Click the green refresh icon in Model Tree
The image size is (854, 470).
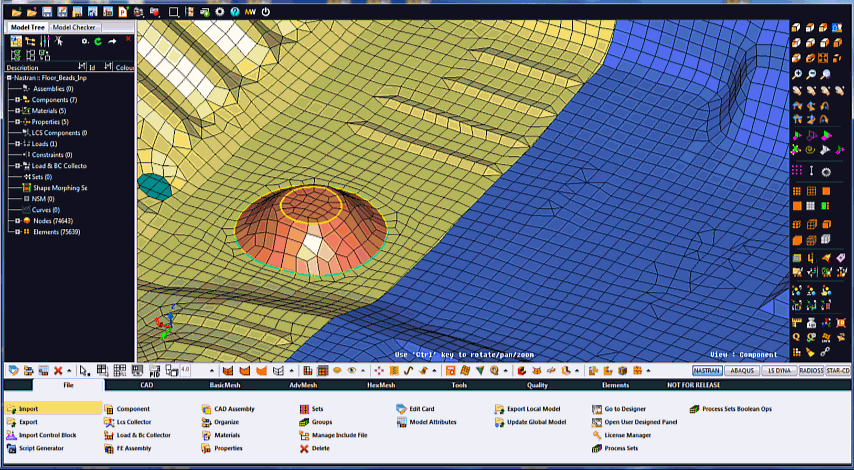coord(98,41)
